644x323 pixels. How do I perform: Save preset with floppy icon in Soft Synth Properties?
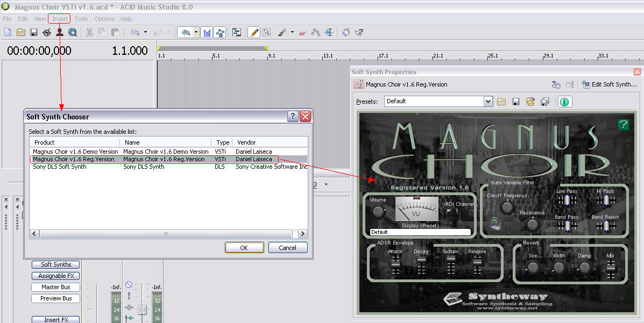coord(516,102)
